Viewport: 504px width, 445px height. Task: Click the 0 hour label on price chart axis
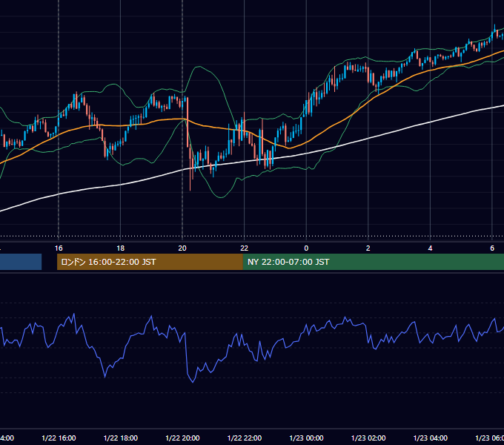pos(306,248)
